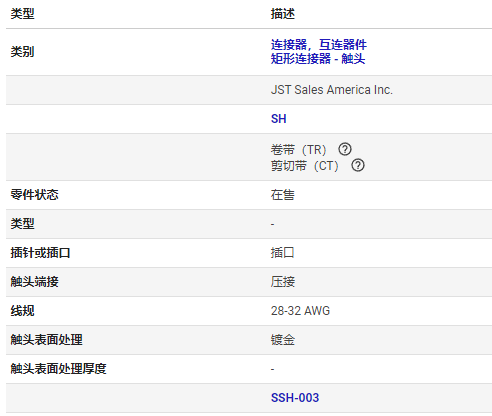Click the help icon next to 卷带 (TR)
Viewport: 492px width, 416px height.
345,149
